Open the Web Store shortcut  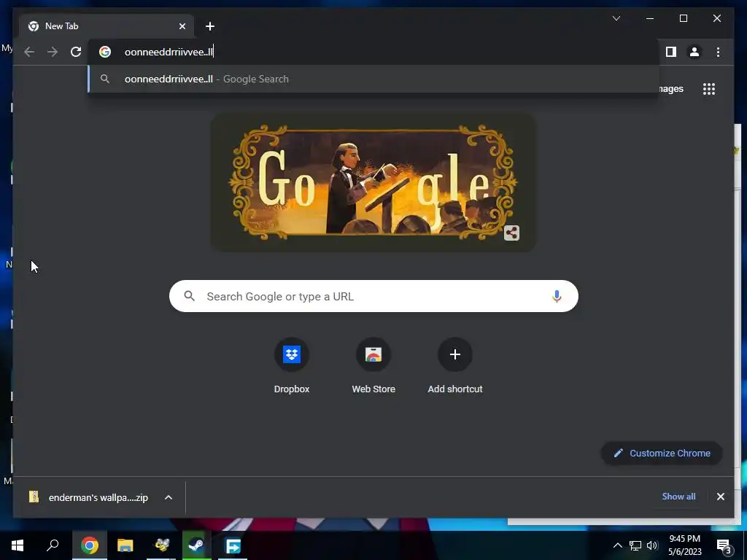coord(373,366)
